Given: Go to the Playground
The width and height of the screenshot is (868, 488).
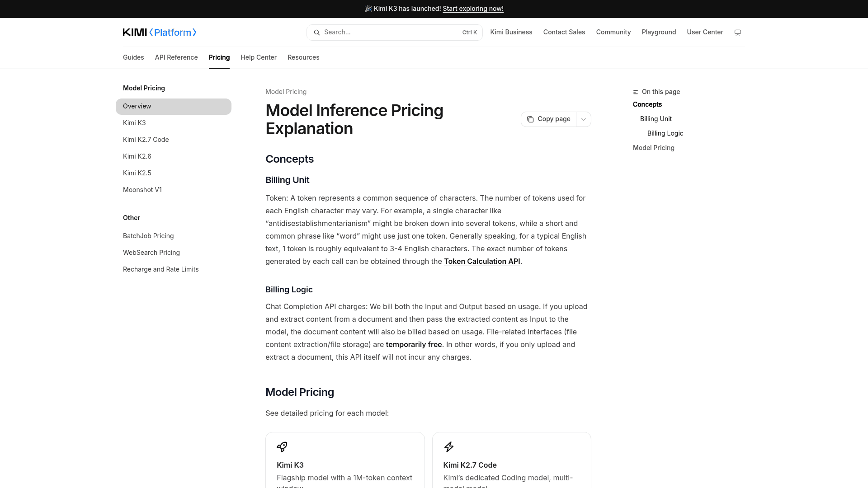Looking at the screenshot, I should [659, 32].
